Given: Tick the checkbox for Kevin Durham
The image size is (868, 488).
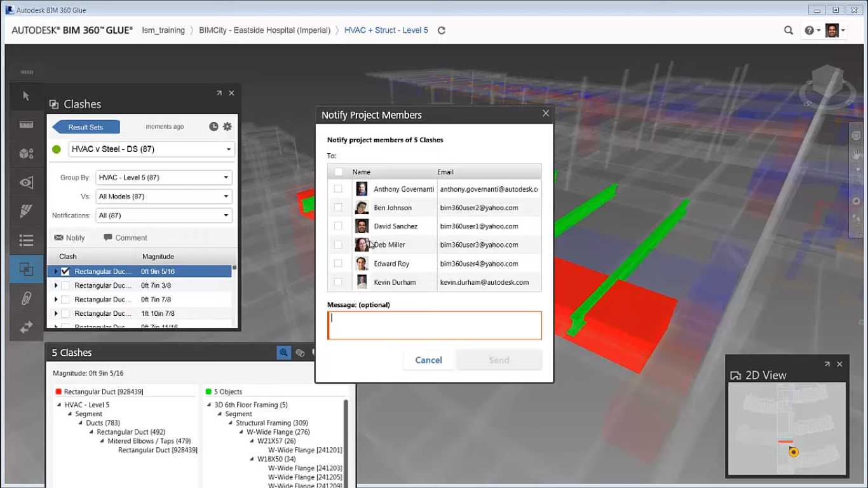Looking at the screenshot, I should [x=338, y=281].
